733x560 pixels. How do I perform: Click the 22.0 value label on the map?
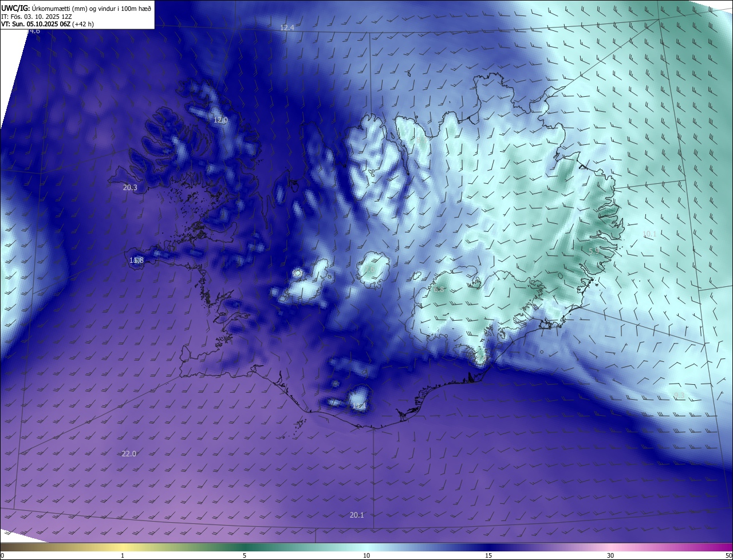coord(129,454)
